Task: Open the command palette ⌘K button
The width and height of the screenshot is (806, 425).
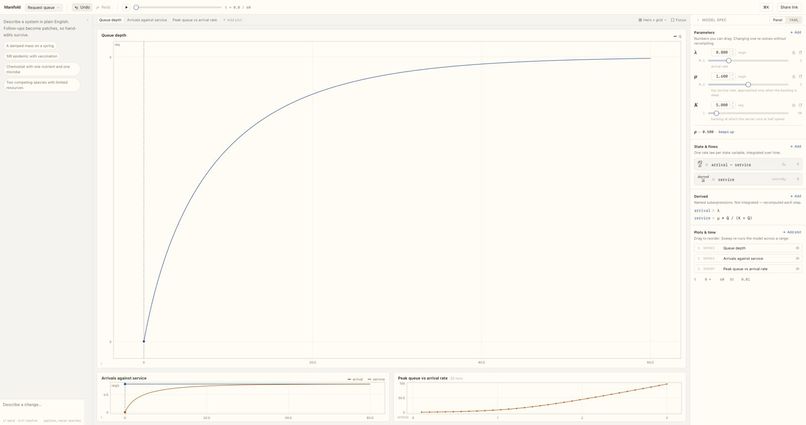Action: [766, 7]
